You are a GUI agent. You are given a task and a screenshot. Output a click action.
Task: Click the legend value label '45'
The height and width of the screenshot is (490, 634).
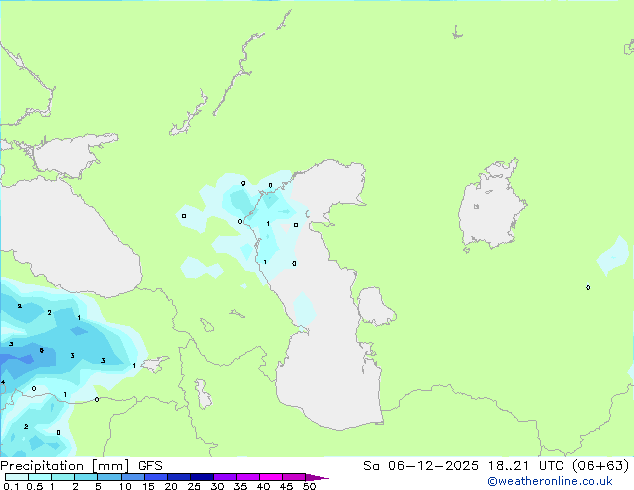click(x=286, y=486)
